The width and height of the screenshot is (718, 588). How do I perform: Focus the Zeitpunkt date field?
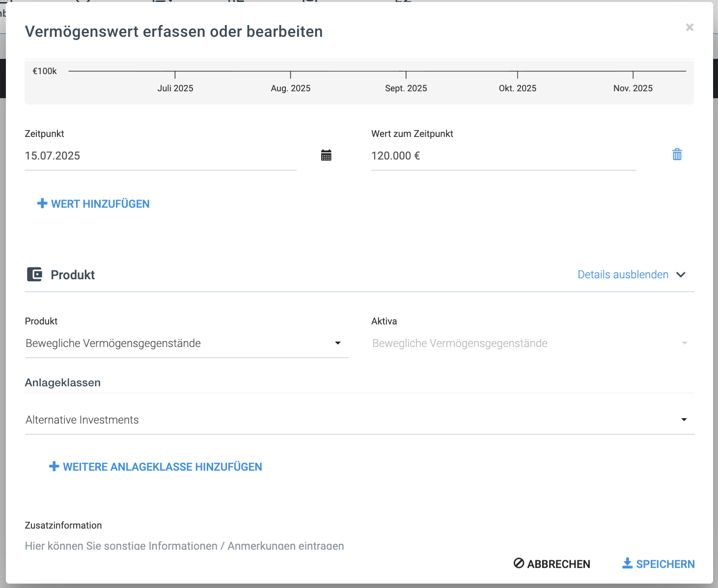[160, 156]
